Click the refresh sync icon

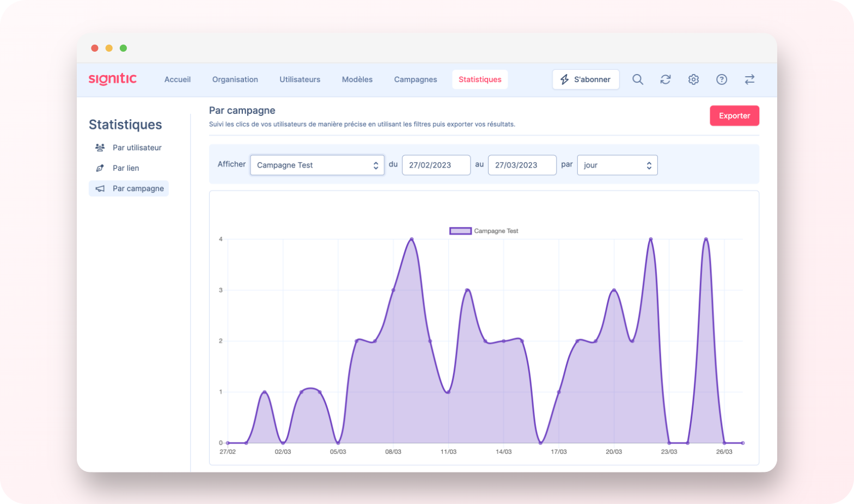click(666, 79)
